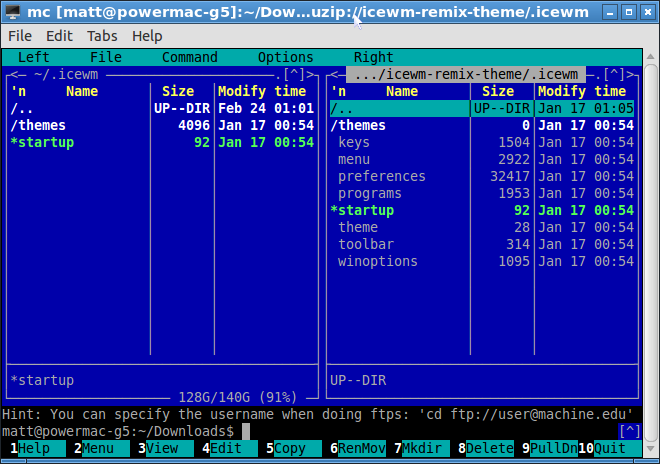Select toolbar file in right panel
Screen dimensions: 660x464
pos(482,244)
